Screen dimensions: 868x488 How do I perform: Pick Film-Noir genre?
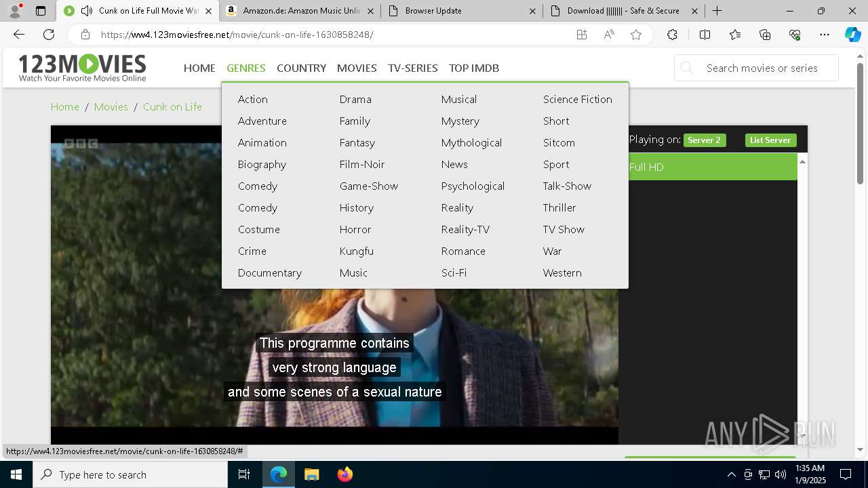[x=362, y=164]
